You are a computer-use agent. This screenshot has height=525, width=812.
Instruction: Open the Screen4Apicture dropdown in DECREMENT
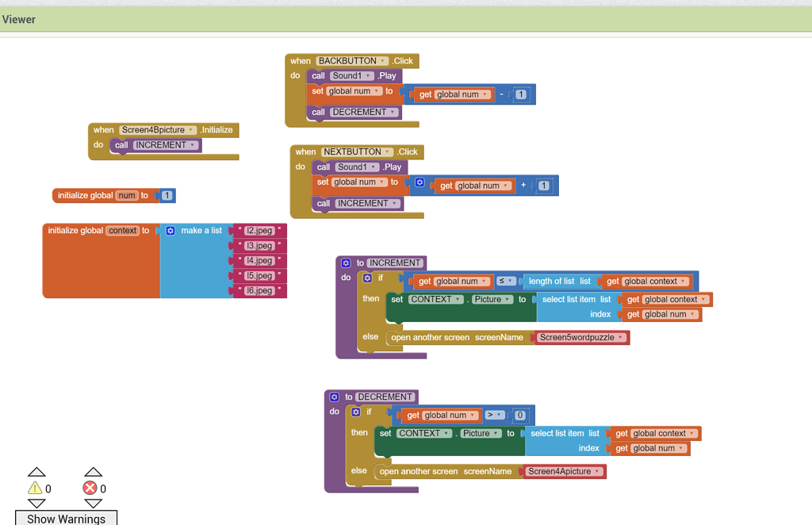point(597,471)
